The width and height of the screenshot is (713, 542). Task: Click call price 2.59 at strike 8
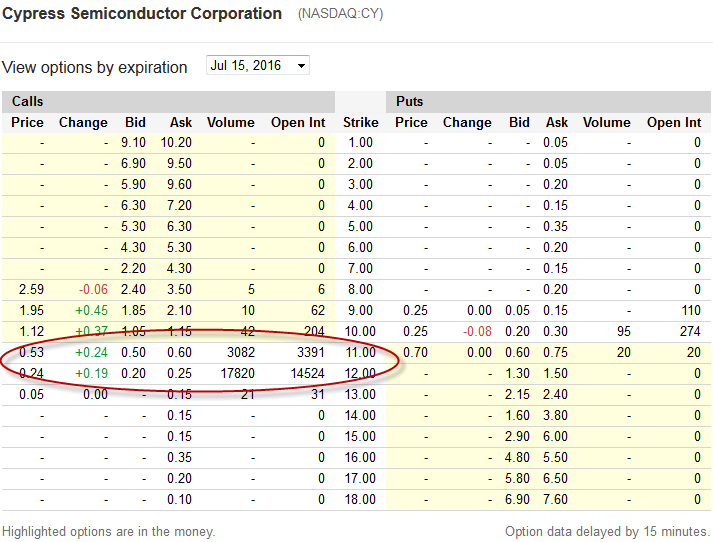coord(31,290)
